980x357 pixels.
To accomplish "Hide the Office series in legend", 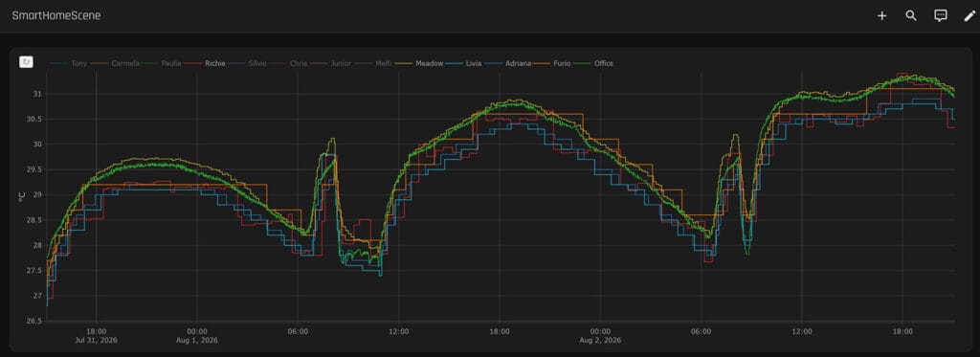I will click(594, 63).
